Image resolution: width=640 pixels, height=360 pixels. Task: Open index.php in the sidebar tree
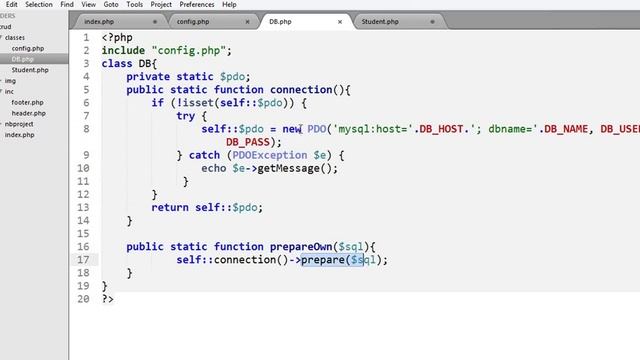[20, 135]
